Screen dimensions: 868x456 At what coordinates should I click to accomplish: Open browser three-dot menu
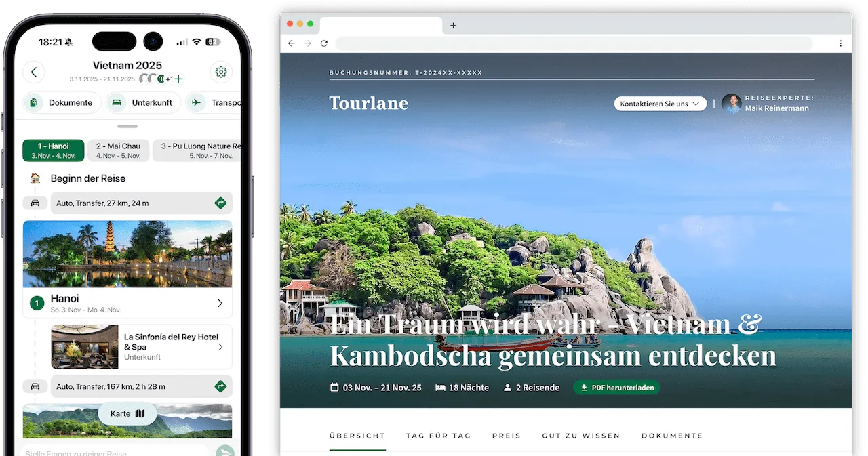coord(841,43)
